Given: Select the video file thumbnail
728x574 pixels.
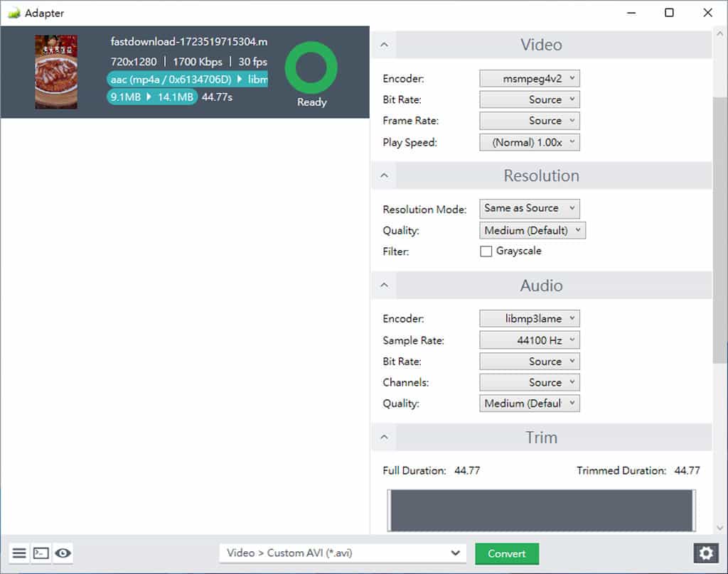Looking at the screenshot, I should coord(56,72).
